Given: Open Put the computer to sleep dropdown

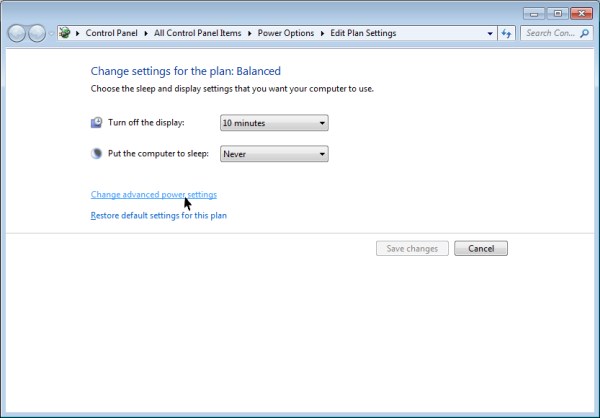Looking at the screenshot, I should (274, 154).
